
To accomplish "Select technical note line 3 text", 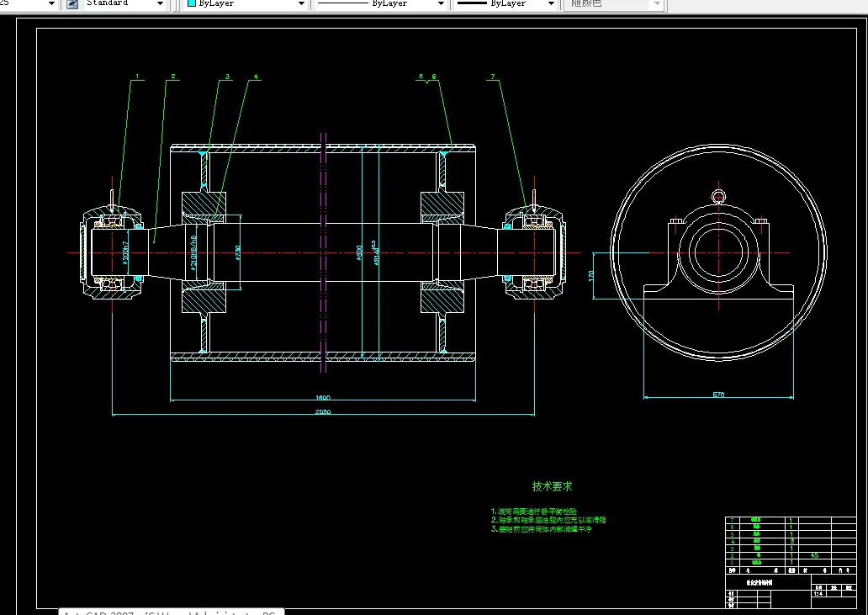I will pos(541,529).
